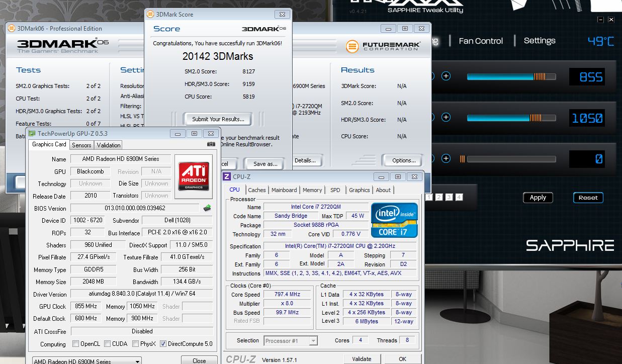Screen dimensions: 622x364
Task: Open the CPU-Z Mainboard tab
Action: [x=284, y=190]
